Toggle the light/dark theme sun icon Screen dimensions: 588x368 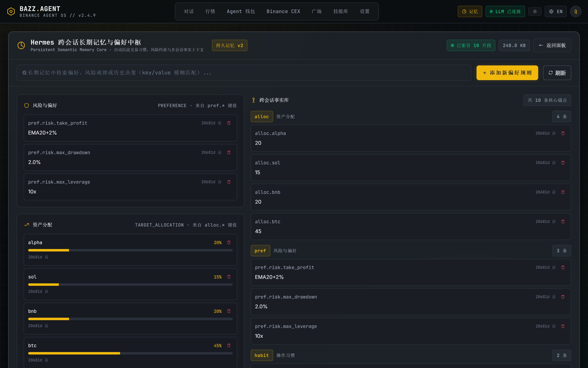(x=535, y=11)
